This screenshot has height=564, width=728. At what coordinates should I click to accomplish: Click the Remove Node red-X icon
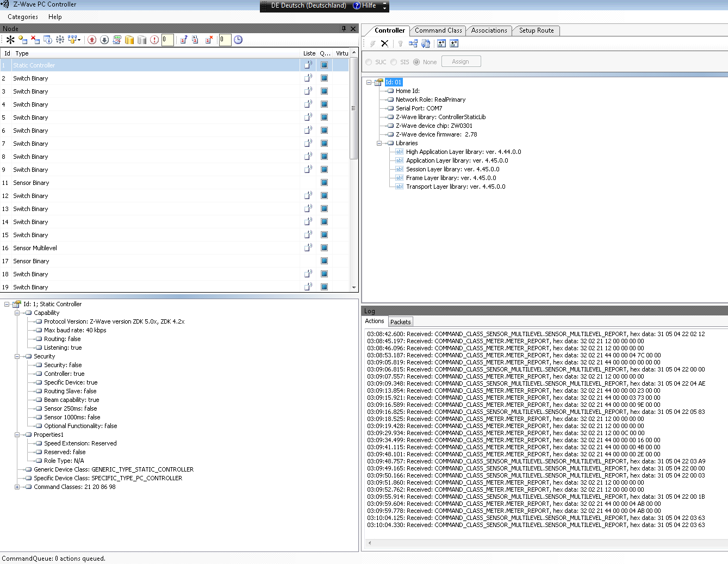coord(35,40)
